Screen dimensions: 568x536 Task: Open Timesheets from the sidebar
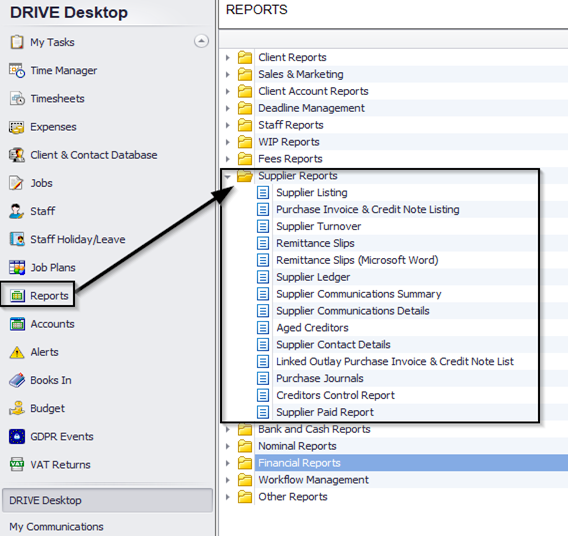click(x=57, y=99)
